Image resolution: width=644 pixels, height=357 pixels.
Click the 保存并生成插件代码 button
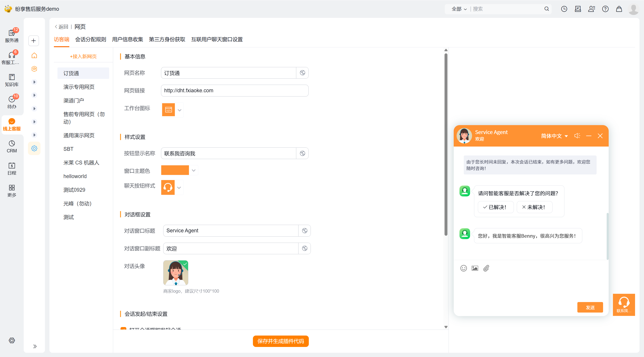point(280,341)
